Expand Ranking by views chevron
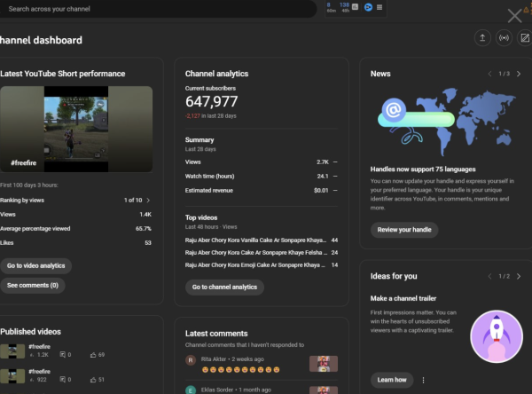This screenshot has height=394, width=532. point(148,201)
